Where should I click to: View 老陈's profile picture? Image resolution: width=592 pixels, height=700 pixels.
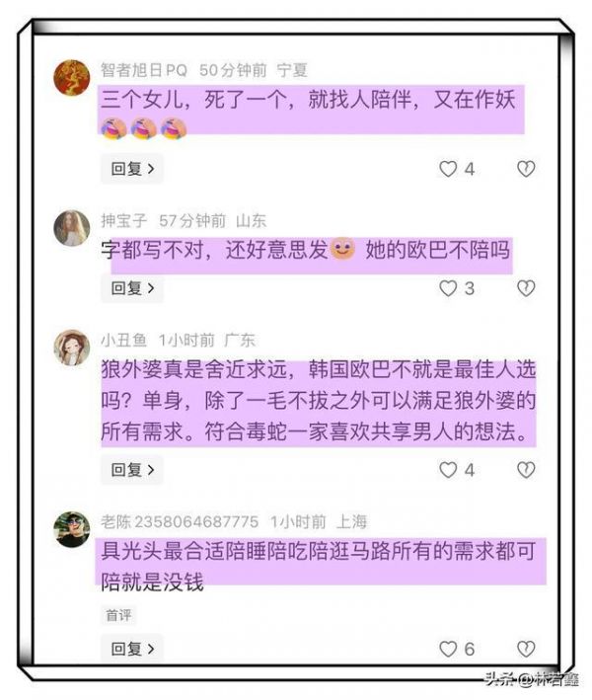point(72,529)
